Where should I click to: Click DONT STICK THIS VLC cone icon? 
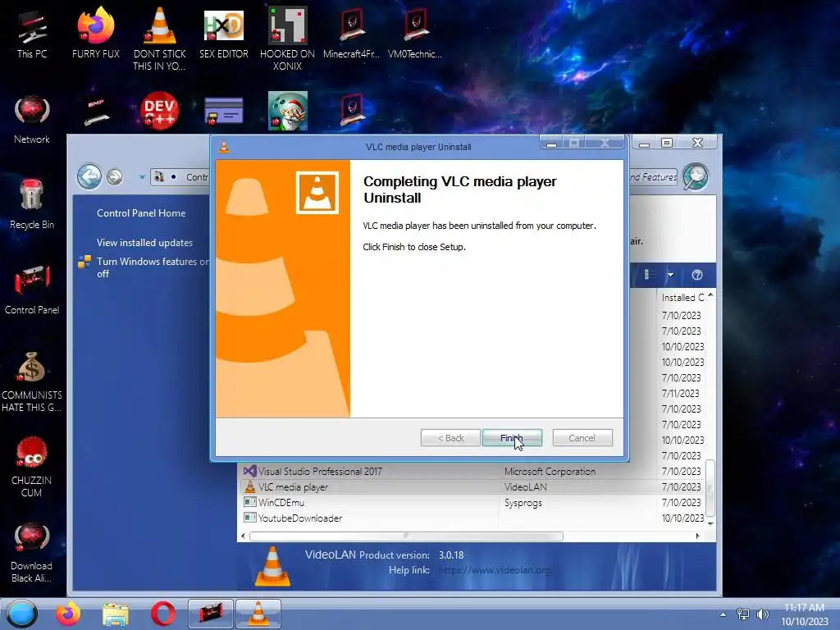tap(159, 39)
